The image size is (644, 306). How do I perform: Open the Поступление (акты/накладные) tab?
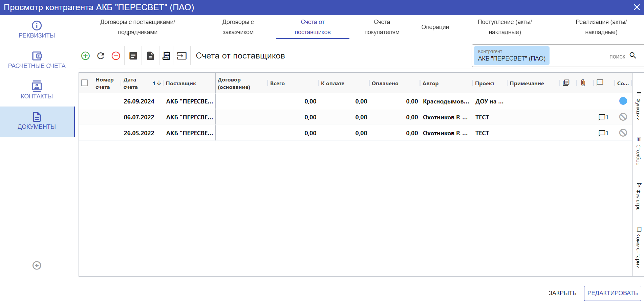point(505,27)
